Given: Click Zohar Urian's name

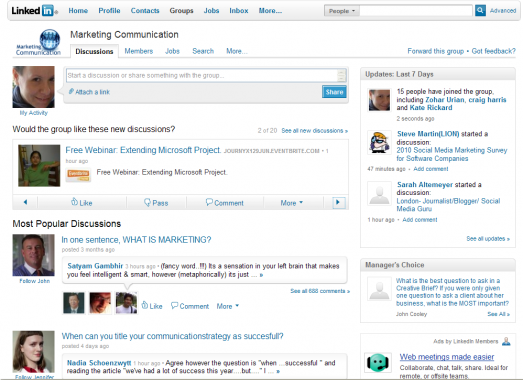Looking at the screenshot, I should (x=445, y=100).
